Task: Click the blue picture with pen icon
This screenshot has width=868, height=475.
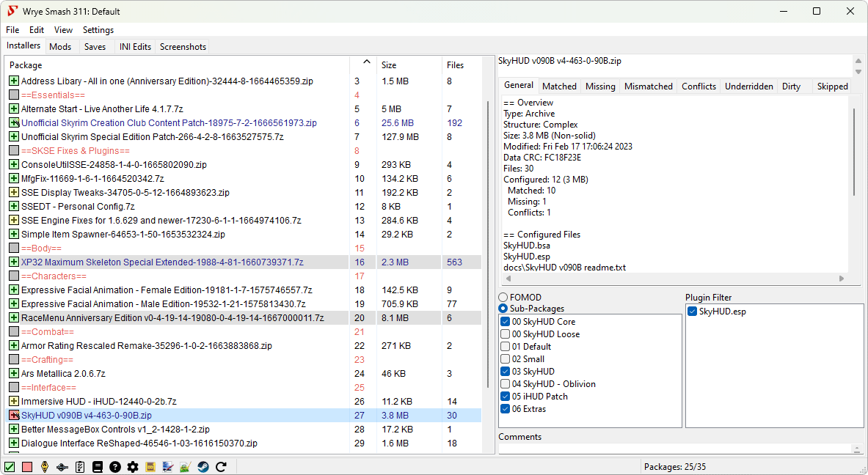Action: click(168, 467)
